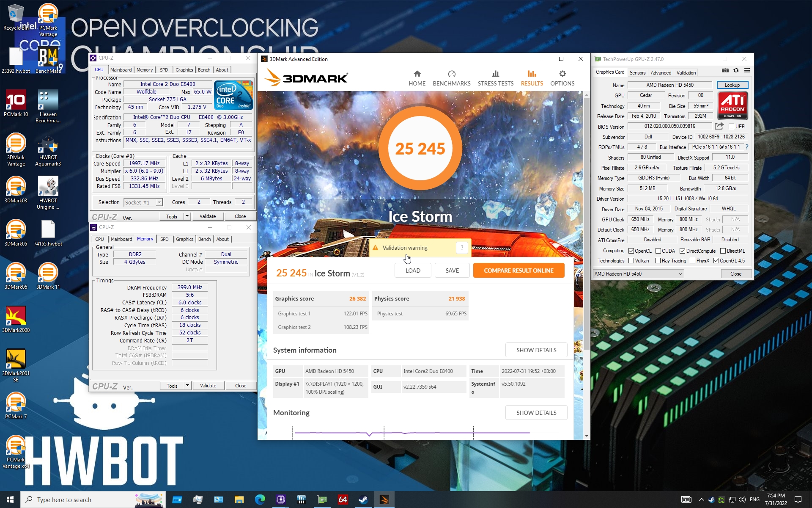
Task: Open the 3DMark 11 desktop shortcut
Action: [48, 276]
